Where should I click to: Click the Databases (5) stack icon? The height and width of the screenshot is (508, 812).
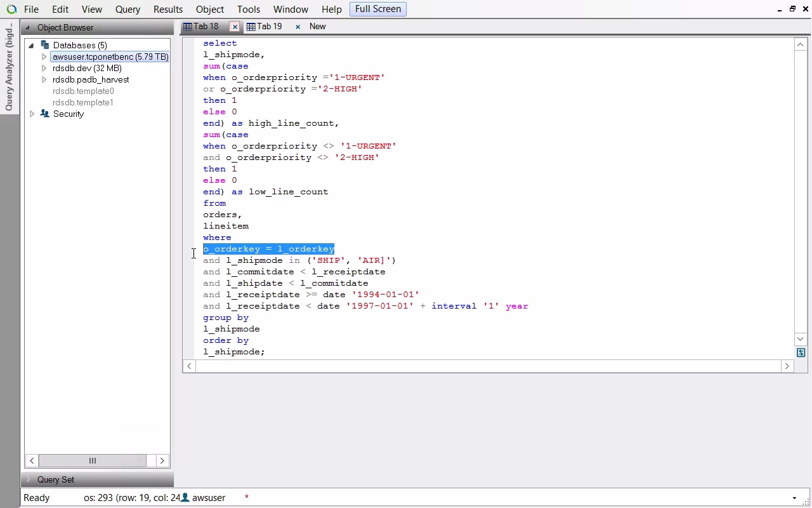tap(44, 45)
